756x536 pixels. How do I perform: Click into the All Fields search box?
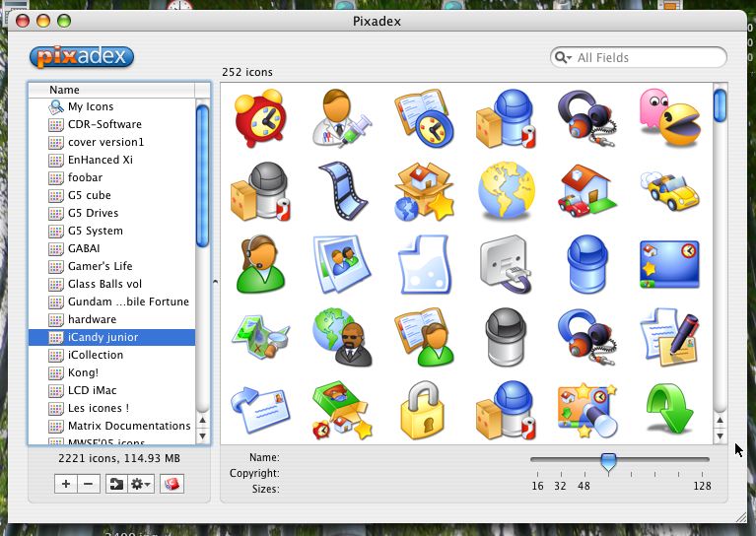tap(646, 58)
